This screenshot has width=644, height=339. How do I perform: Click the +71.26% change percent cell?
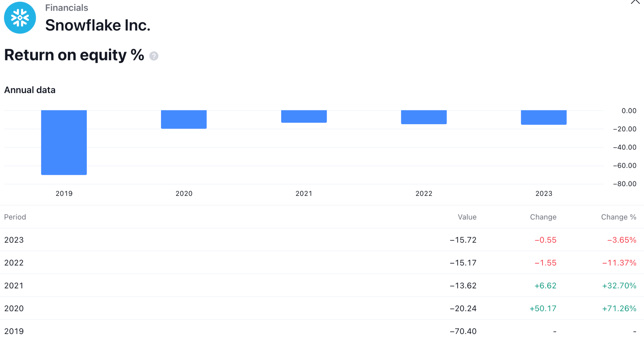click(619, 308)
